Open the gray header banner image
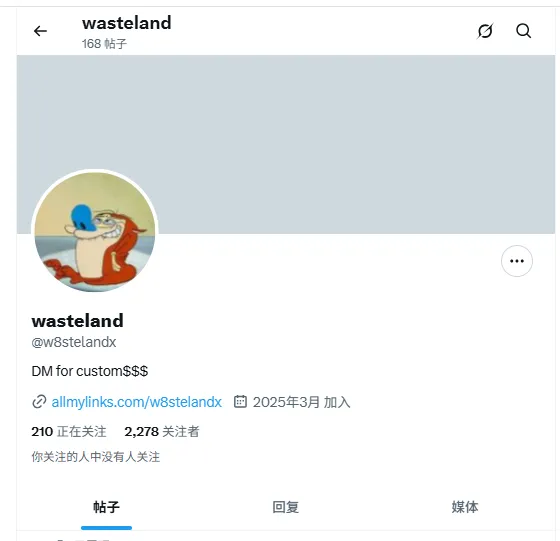This screenshot has width=560, height=541. pyautogui.click(x=286, y=144)
